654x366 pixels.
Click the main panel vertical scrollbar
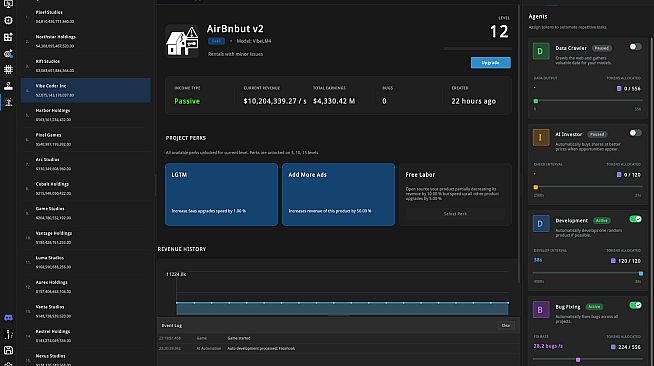tap(519, 144)
